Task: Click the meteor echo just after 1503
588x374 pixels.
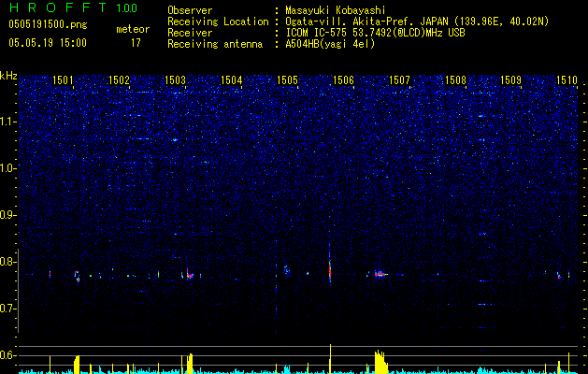Action: click(190, 276)
